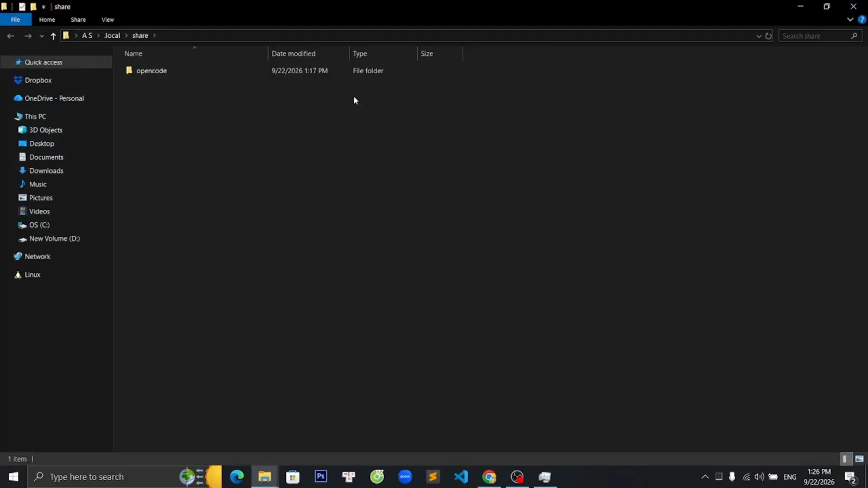Screen dimensions: 868x488
Task: Switch to the Share ribbon tab
Action: click(x=78, y=20)
